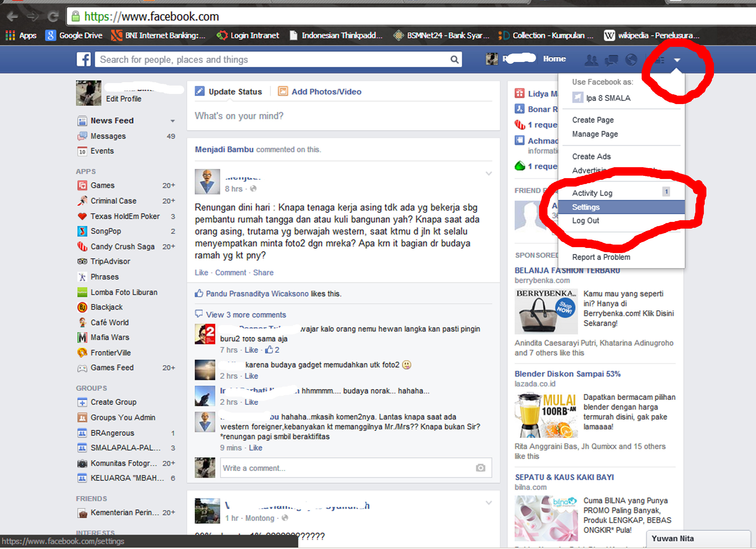Focus the What's on your mind box
Screen dimensions: 756x549
point(343,116)
